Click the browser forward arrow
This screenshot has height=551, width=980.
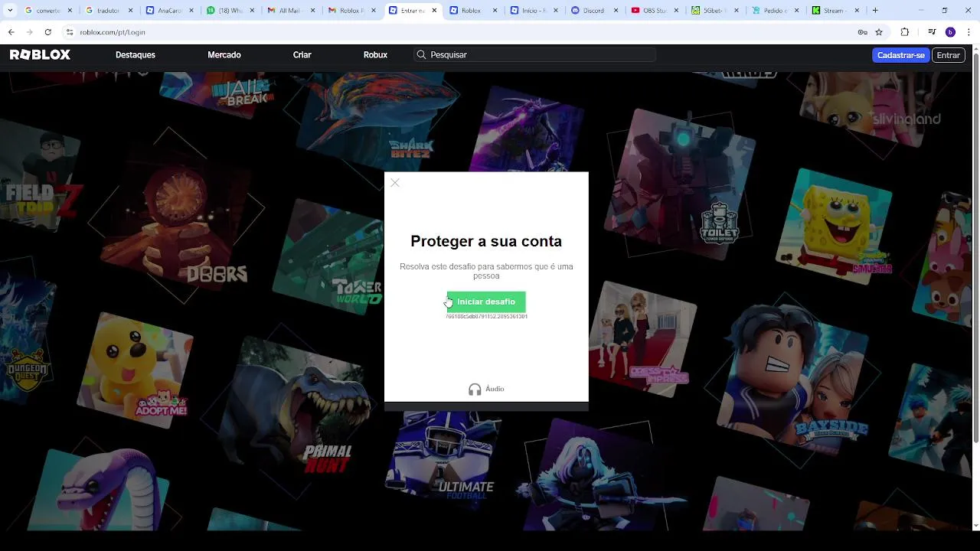(29, 32)
